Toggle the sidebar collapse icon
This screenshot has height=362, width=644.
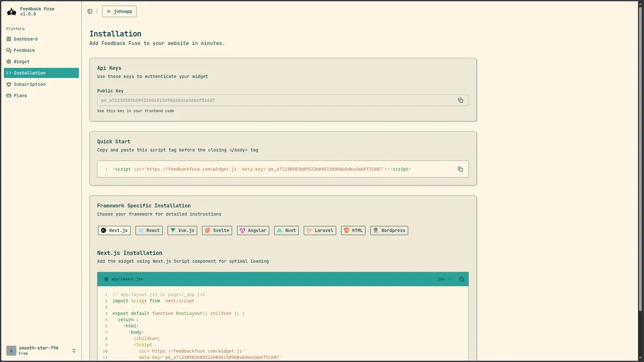[90, 11]
